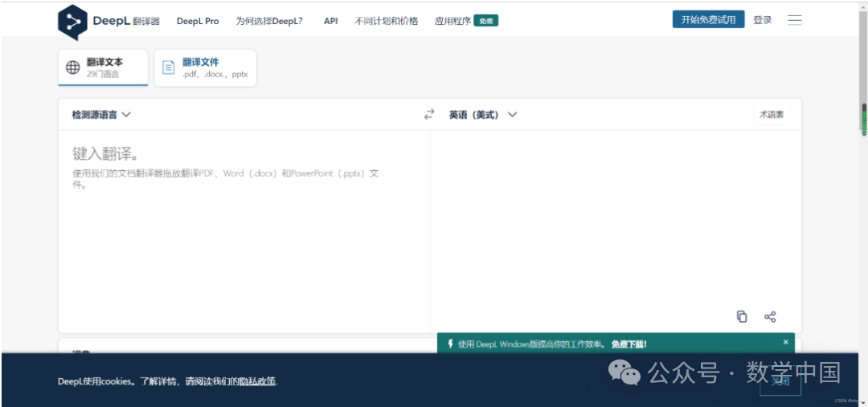The width and height of the screenshot is (868, 407).
Task: Click the document icon on 翻译文件 tab
Action: 168,67
